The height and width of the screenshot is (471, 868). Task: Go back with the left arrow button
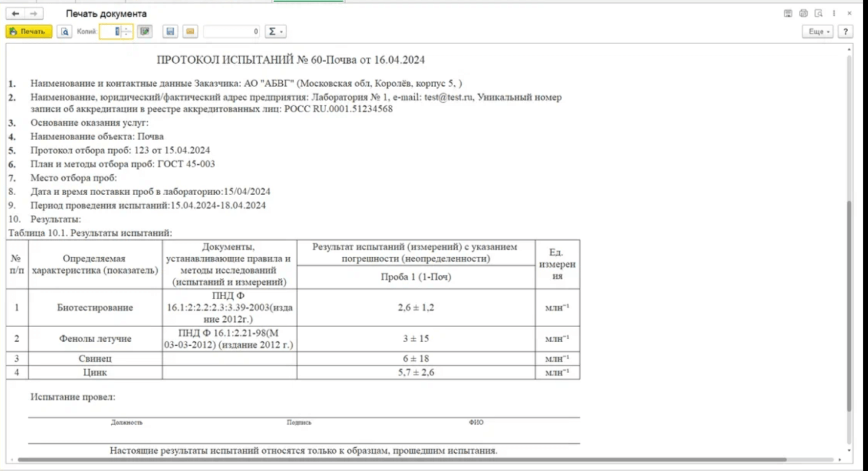[16, 14]
